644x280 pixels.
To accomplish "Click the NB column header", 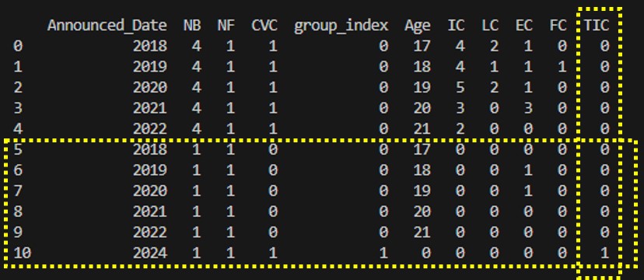I will tap(192, 26).
